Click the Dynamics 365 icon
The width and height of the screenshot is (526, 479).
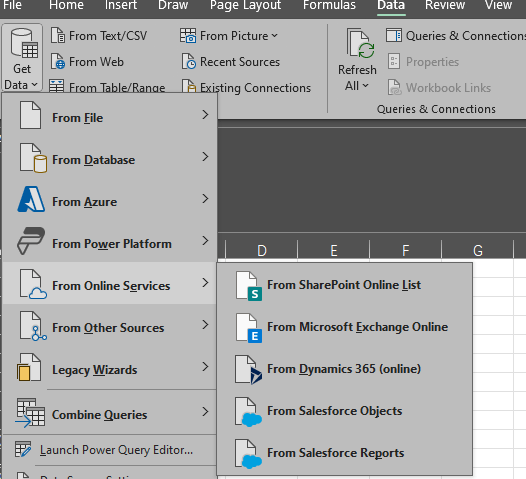point(248,370)
